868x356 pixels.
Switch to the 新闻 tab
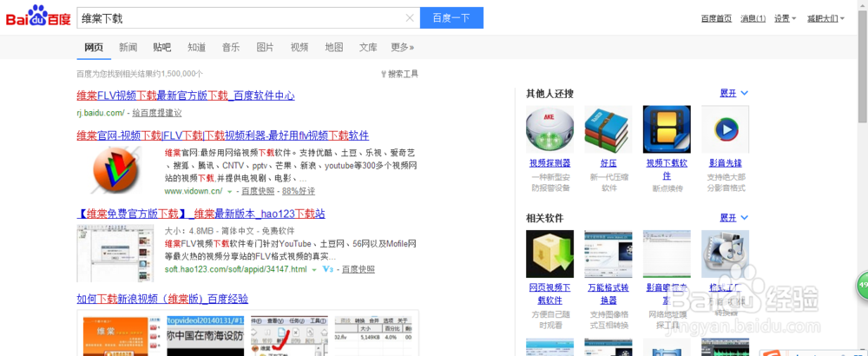click(x=128, y=47)
